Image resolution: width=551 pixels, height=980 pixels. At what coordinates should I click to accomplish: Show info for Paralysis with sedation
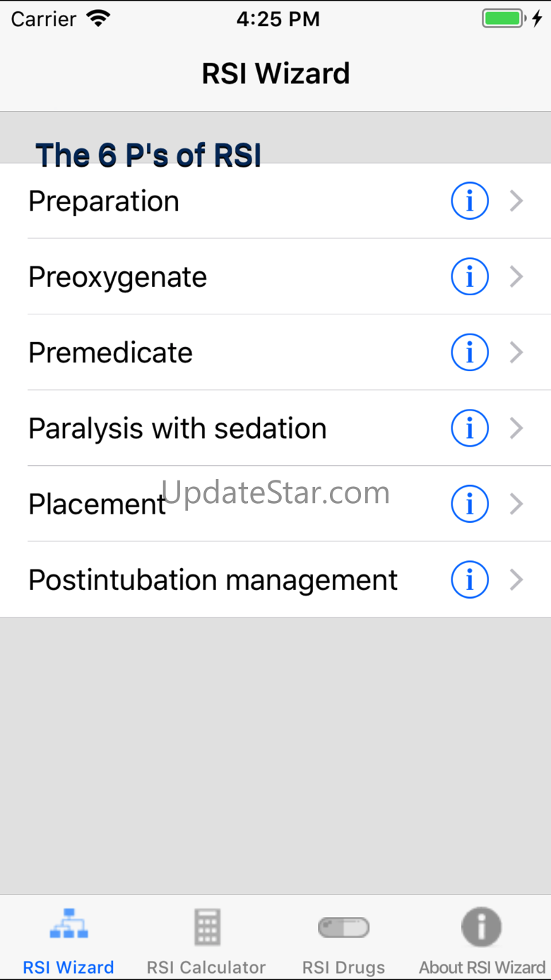(x=470, y=428)
